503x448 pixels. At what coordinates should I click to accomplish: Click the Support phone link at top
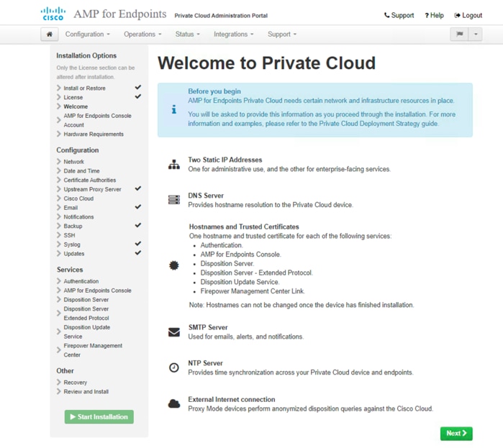click(399, 15)
